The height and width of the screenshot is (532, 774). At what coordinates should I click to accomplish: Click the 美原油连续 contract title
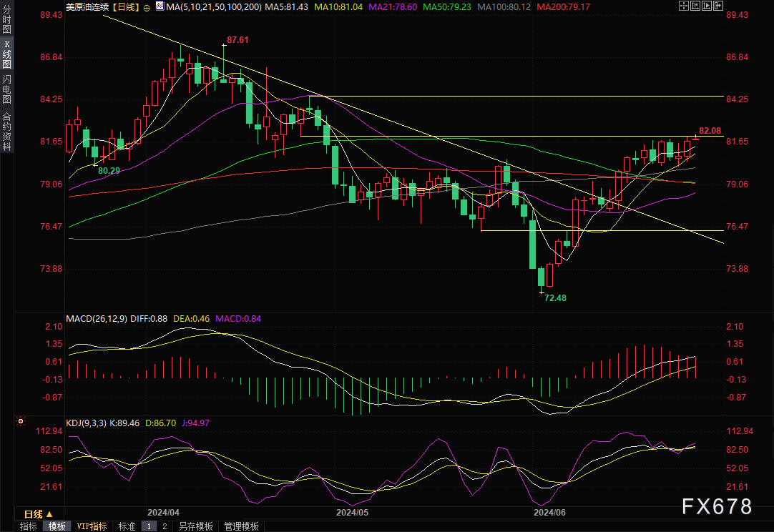(87, 7)
